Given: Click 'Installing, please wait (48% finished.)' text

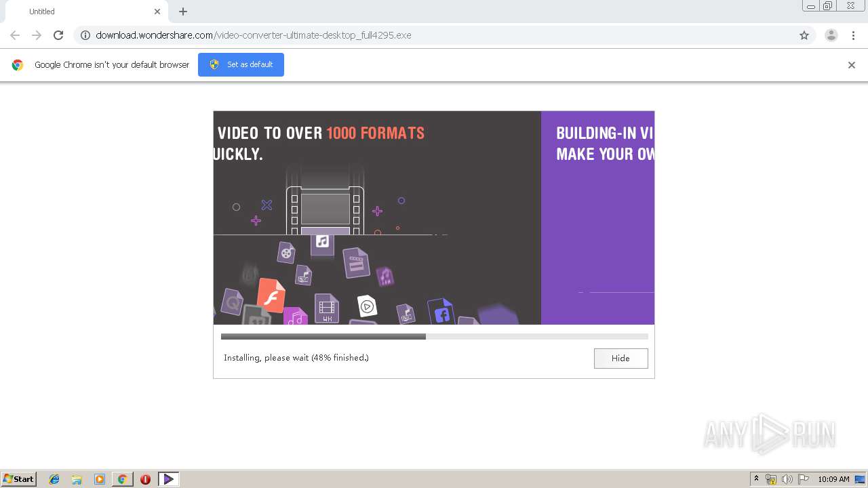Looking at the screenshot, I should click(x=296, y=358).
